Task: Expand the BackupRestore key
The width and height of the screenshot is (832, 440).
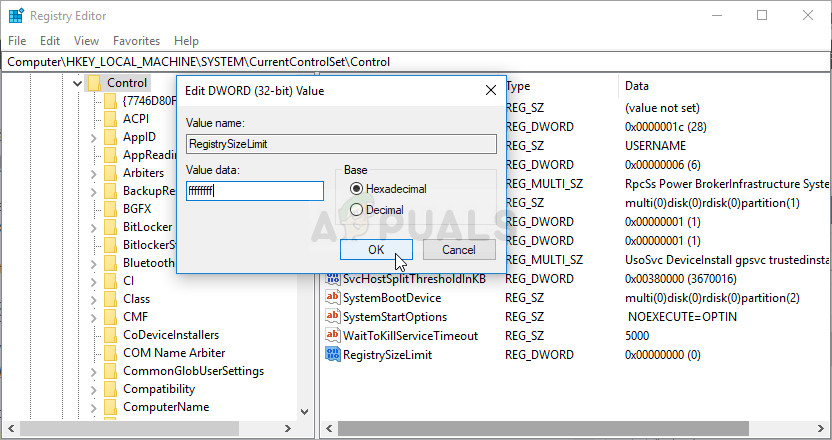Action: [x=94, y=192]
